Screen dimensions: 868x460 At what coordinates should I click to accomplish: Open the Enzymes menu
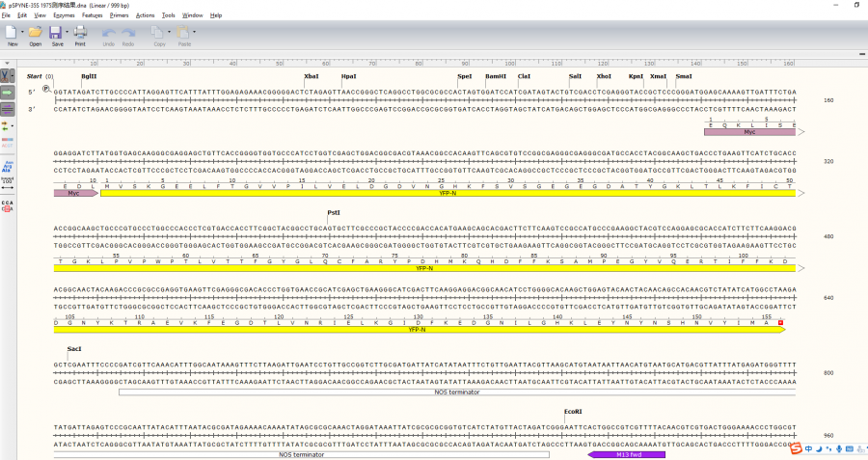[x=64, y=15]
